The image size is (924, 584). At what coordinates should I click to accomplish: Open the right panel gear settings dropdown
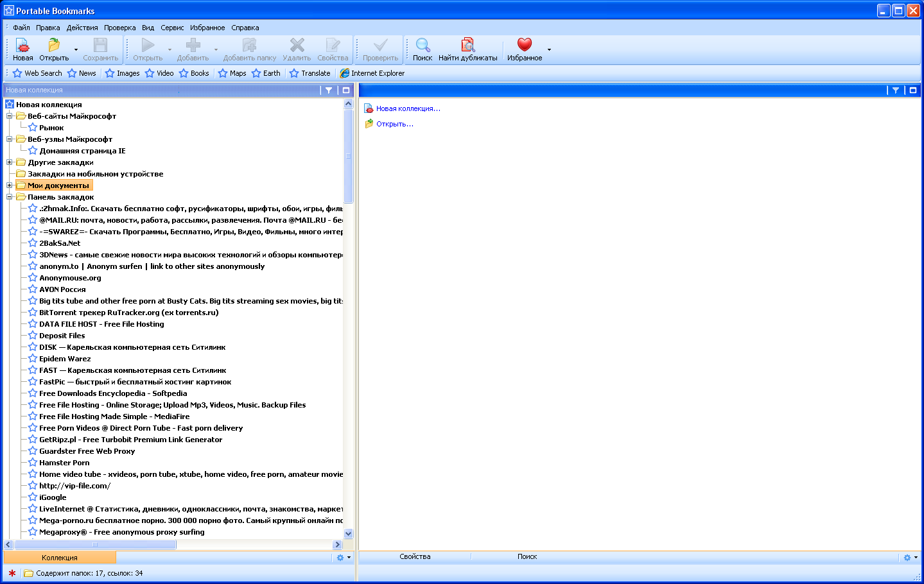pyautogui.click(x=911, y=558)
